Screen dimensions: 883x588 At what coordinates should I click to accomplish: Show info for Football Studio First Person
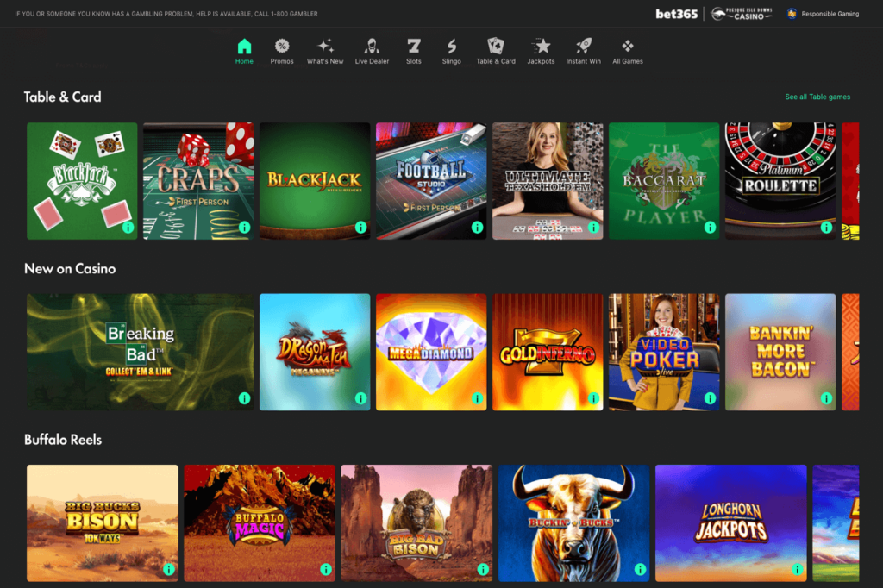point(478,228)
